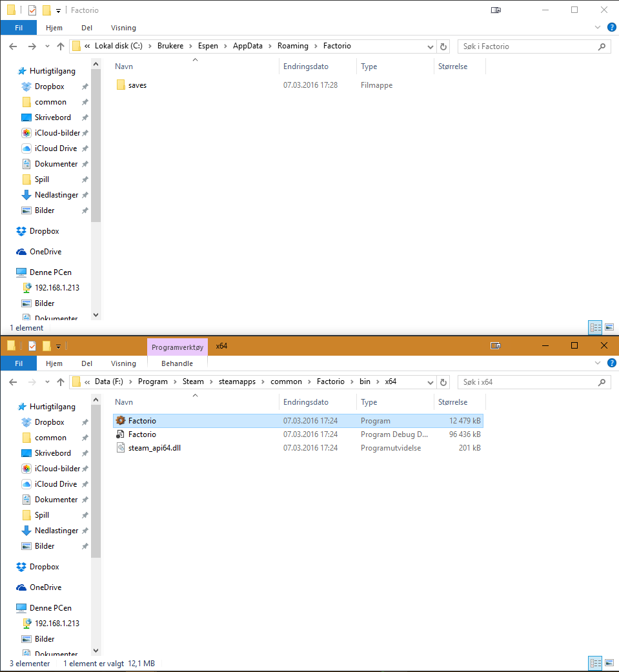Viewport: 619px width, 672px height.
Task: Go up one level in Factorio window
Action: point(61,46)
